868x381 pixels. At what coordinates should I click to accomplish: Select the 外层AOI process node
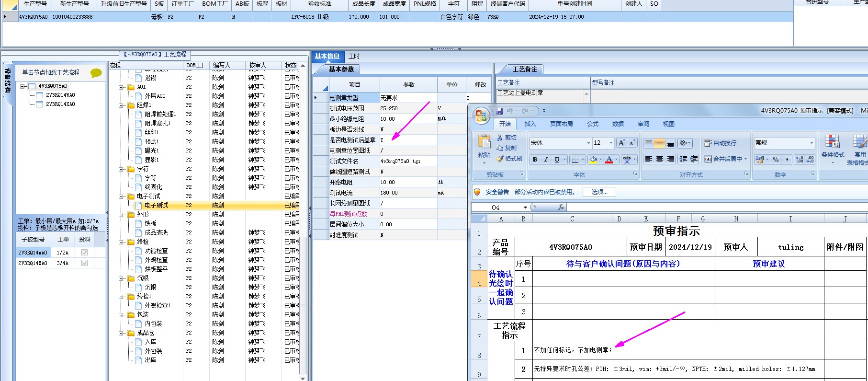(x=155, y=96)
